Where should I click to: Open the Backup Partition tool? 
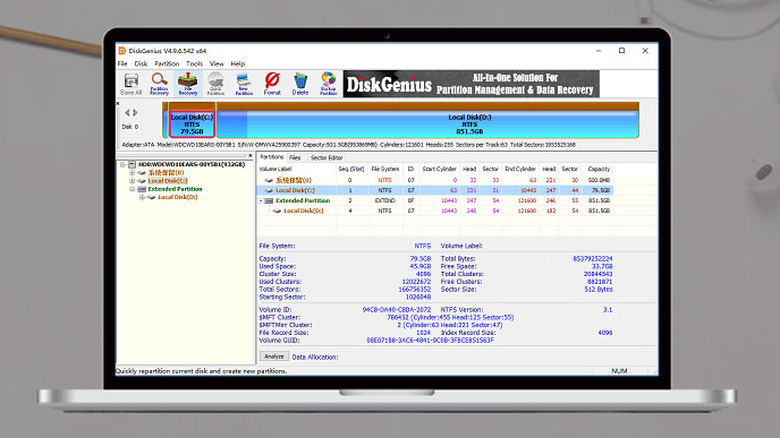[328, 84]
